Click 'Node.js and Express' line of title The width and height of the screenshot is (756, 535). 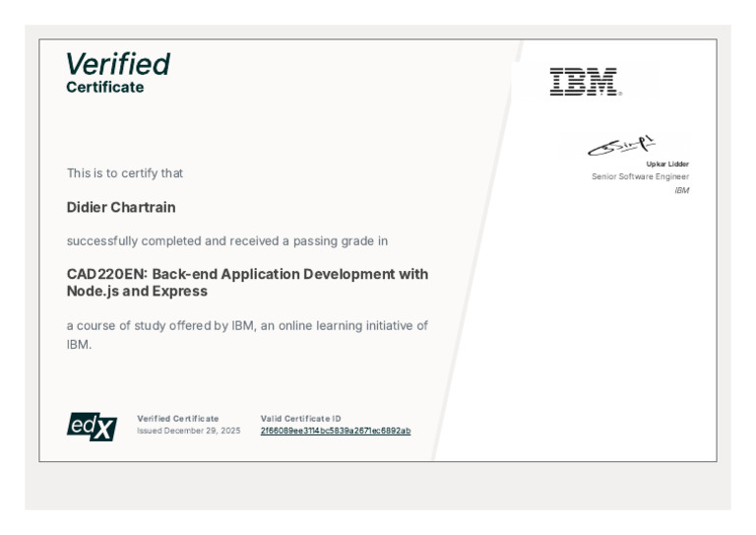point(137,291)
